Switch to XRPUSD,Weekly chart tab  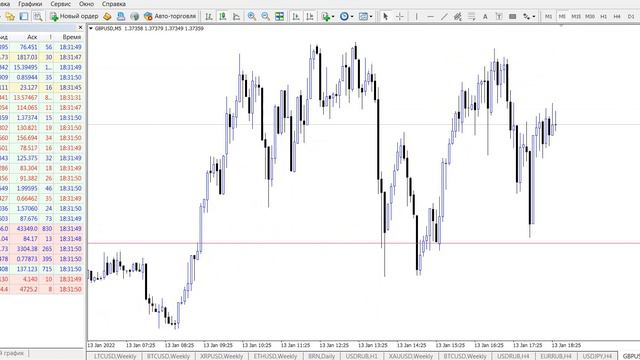[x=222, y=356]
